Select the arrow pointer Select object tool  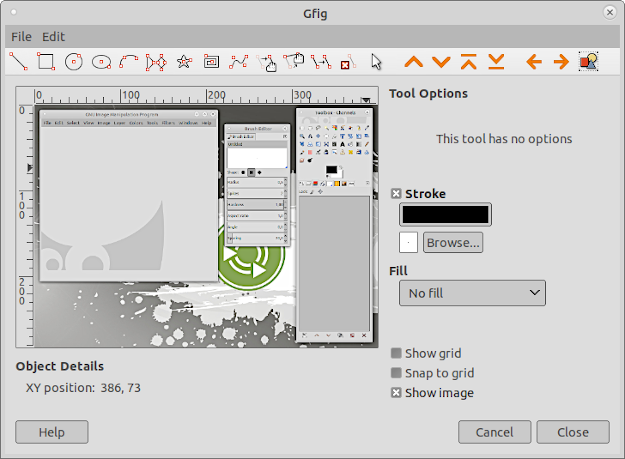click(x=376, y=62)
